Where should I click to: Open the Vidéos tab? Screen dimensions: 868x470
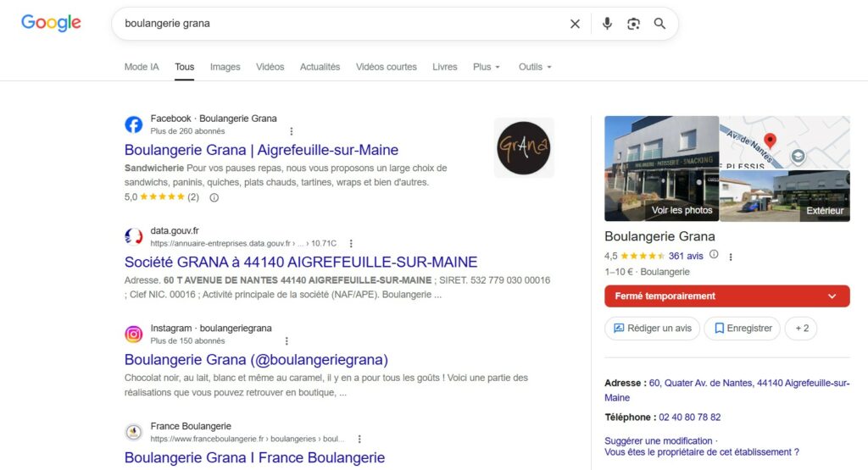pos(270,67)
